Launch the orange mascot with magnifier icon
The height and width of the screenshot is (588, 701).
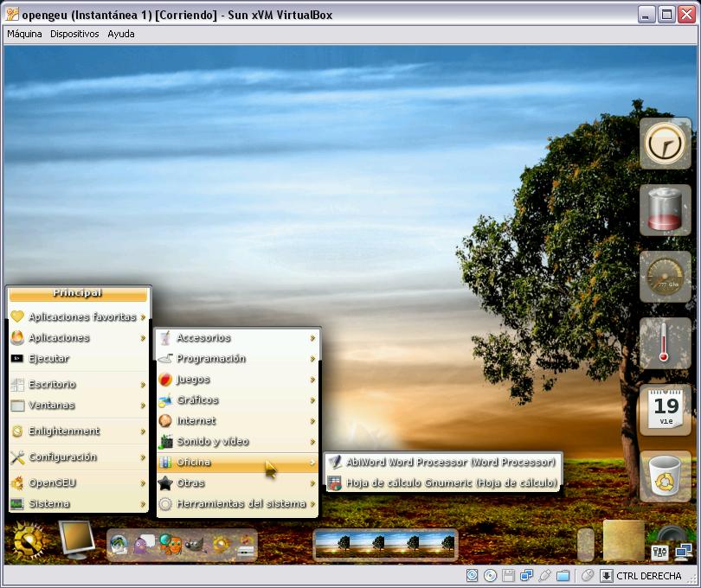tap(170, 544)
